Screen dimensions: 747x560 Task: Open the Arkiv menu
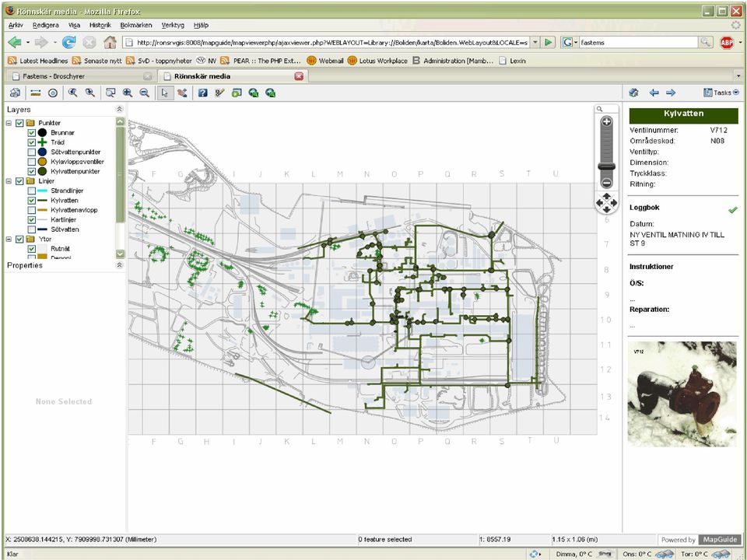tap(16, 25)
